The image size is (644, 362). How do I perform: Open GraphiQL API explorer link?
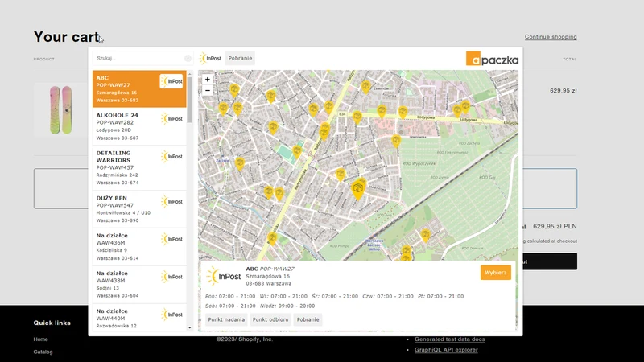(x=447, y=350)
